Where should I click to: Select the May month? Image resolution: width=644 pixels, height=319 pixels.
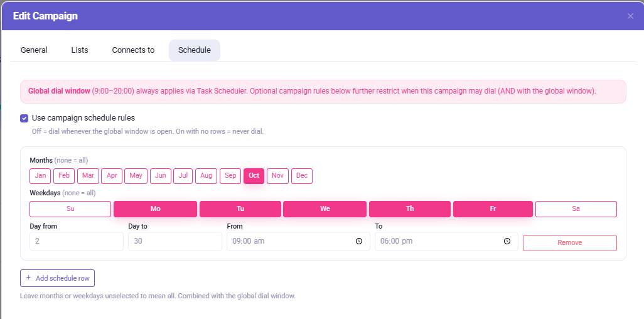tap(136, 176)
